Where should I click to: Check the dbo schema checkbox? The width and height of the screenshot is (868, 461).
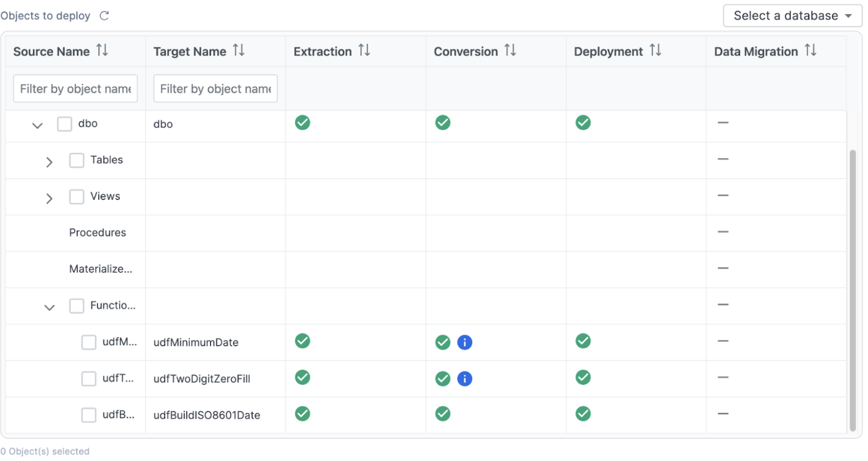tap(64, 124)
